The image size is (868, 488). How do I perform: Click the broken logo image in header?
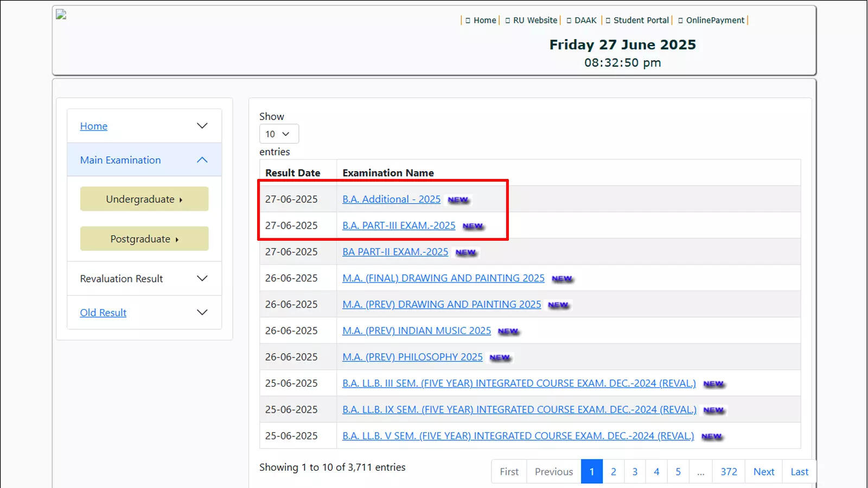click(x=61, y=15)
